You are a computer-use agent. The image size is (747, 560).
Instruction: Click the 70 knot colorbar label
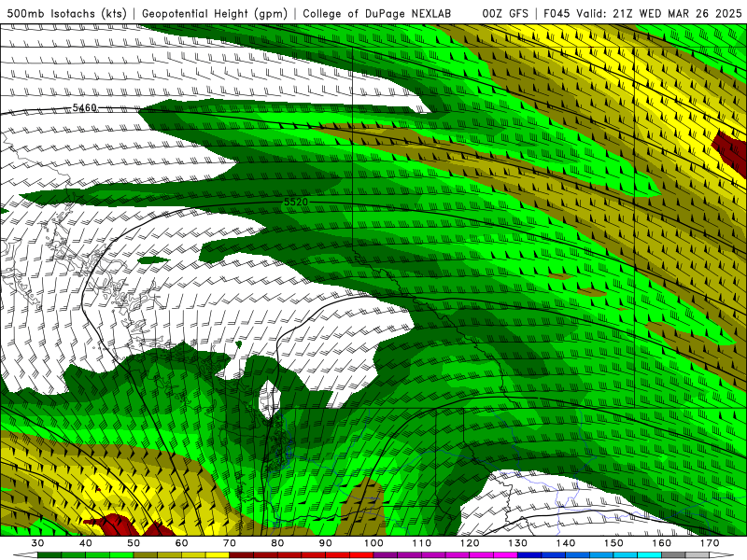230,543
